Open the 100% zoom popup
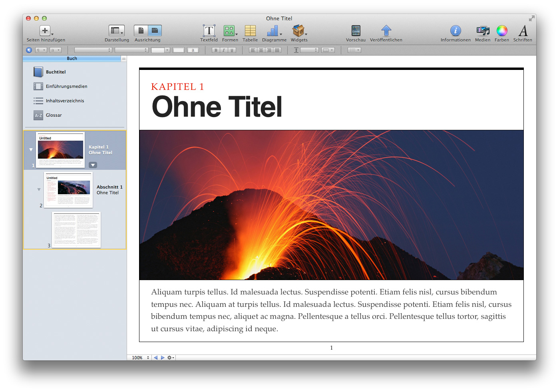 click(x=140, y=358)
